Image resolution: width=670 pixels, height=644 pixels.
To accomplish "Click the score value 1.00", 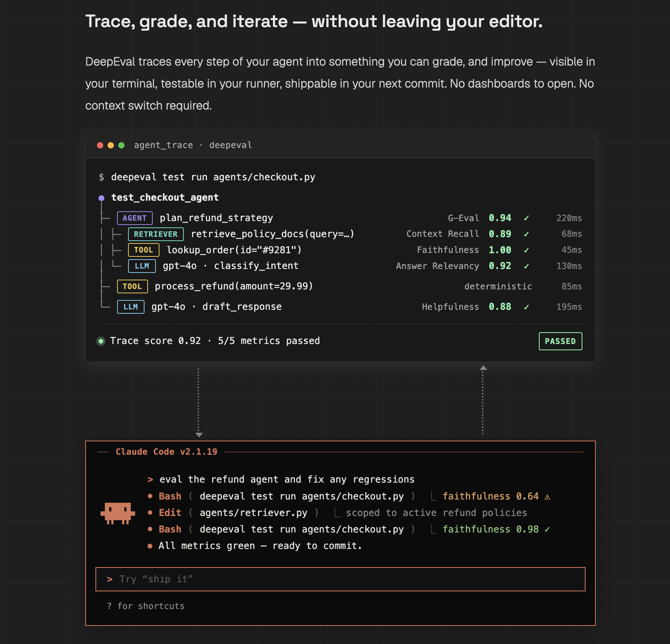I will tap(500, 250).
